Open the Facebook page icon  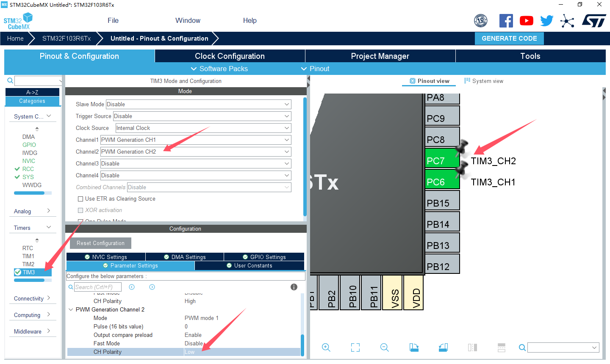point(506,21)
